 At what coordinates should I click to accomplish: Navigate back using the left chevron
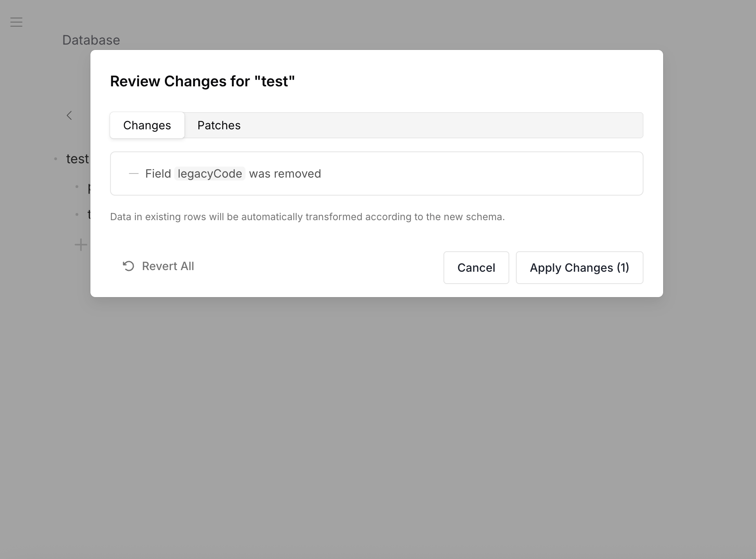(x=69, y=115)
